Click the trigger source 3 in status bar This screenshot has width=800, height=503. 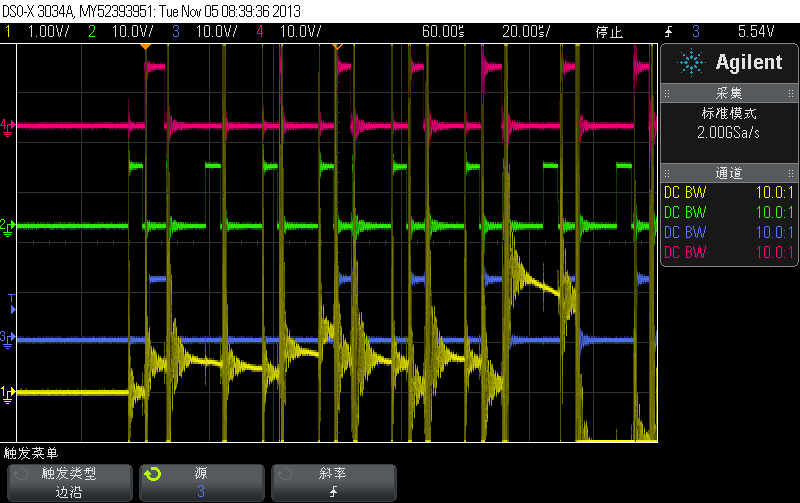[x=696, y=32]
